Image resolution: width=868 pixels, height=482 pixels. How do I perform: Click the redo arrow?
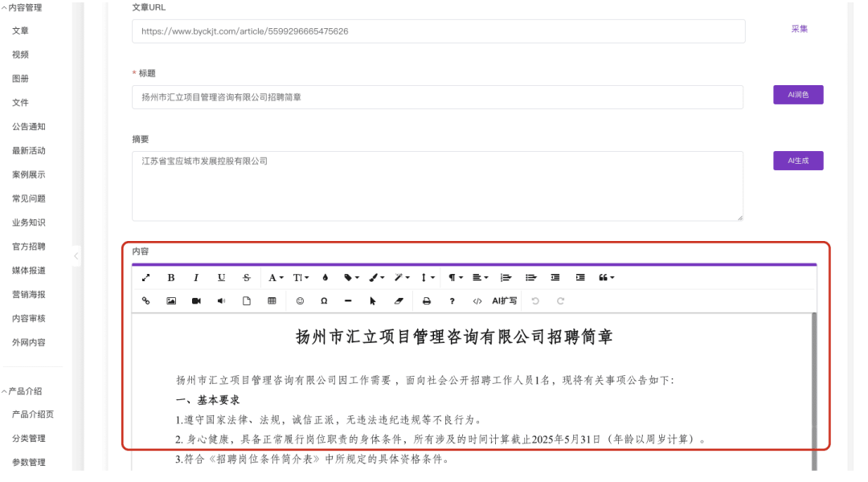coord(560,301)
